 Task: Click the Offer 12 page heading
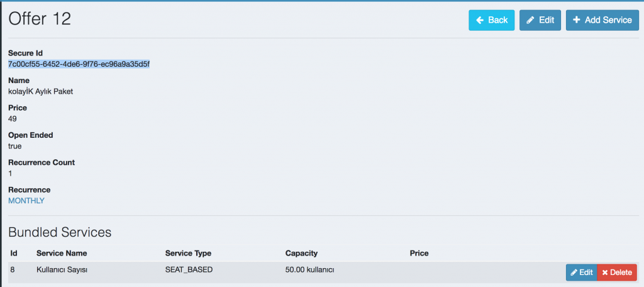coord(40,19)
